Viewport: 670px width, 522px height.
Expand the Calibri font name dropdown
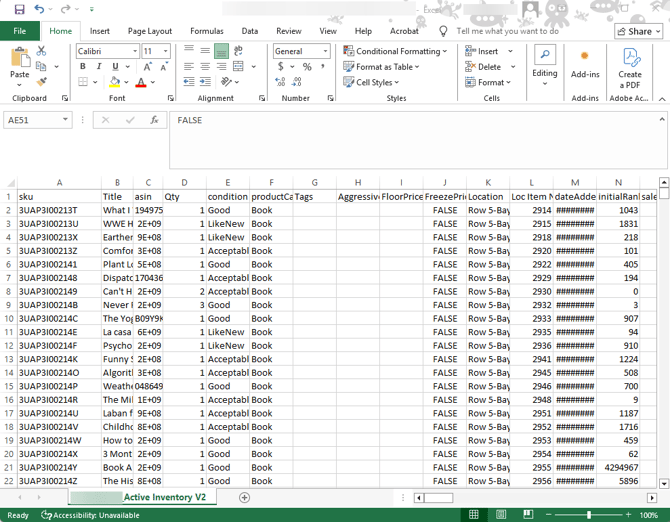click(134, 51)
